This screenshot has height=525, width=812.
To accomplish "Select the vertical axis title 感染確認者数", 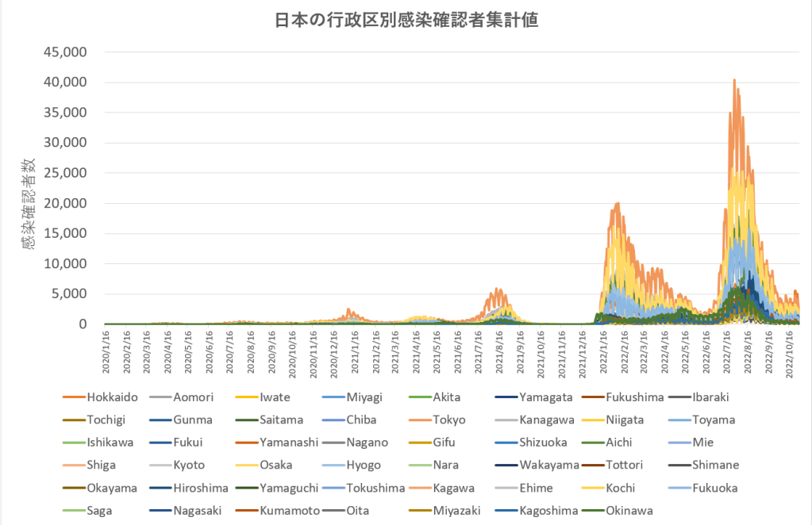I will pyautogui.click(x=29, y=204).
